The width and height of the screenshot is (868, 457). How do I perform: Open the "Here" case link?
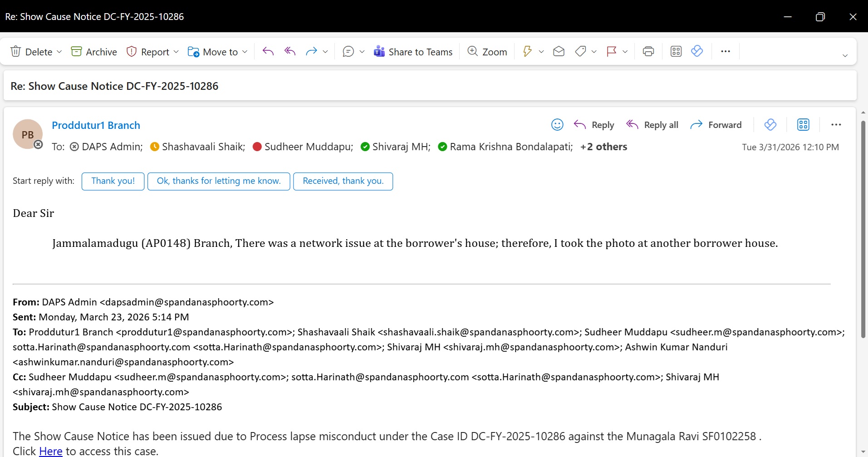pyautogui.click(x=51, y=451)
